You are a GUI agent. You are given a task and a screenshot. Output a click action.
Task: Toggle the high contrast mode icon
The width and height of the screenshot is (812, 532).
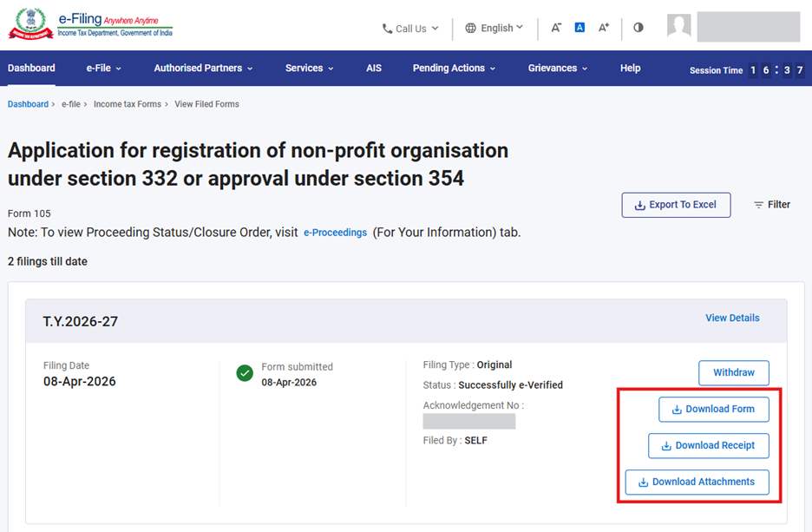[638, 28]
